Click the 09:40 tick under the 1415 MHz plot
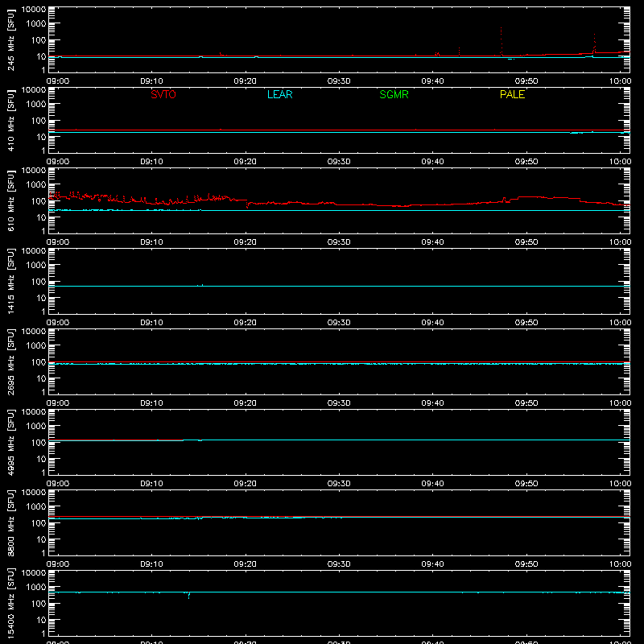Viewport: 644px width, 644px height. [x=432, y=323]
